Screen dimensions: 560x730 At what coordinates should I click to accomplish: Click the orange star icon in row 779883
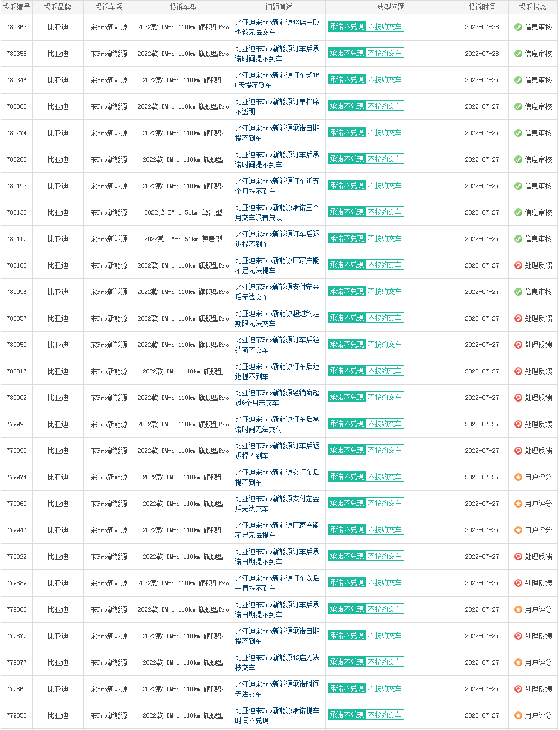pos(518,609)
